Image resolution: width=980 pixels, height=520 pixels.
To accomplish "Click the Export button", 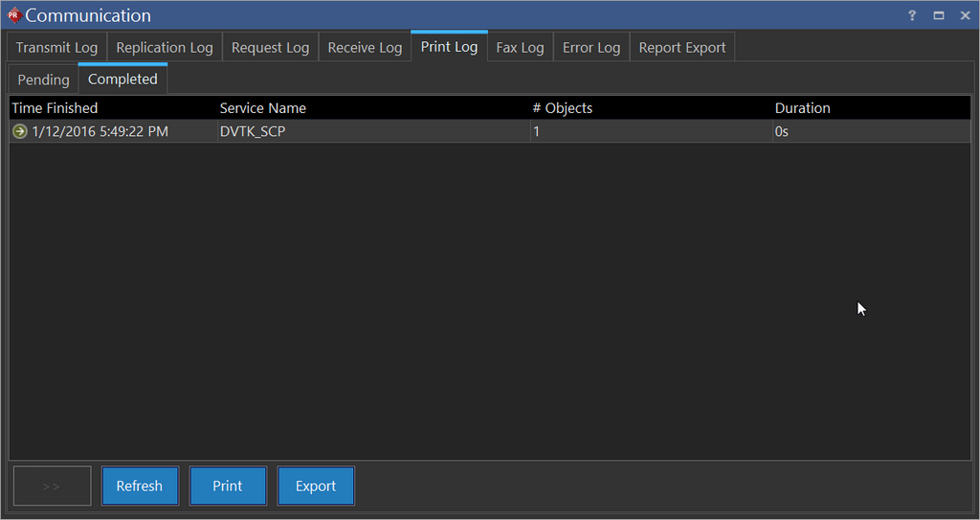I will [316, 486].
